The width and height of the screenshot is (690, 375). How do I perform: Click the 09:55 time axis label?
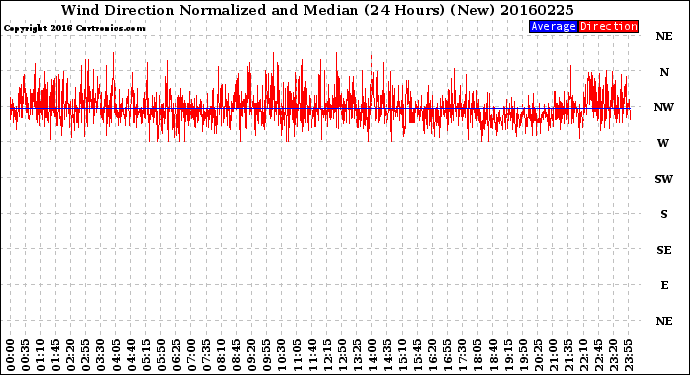coord(267,355)
